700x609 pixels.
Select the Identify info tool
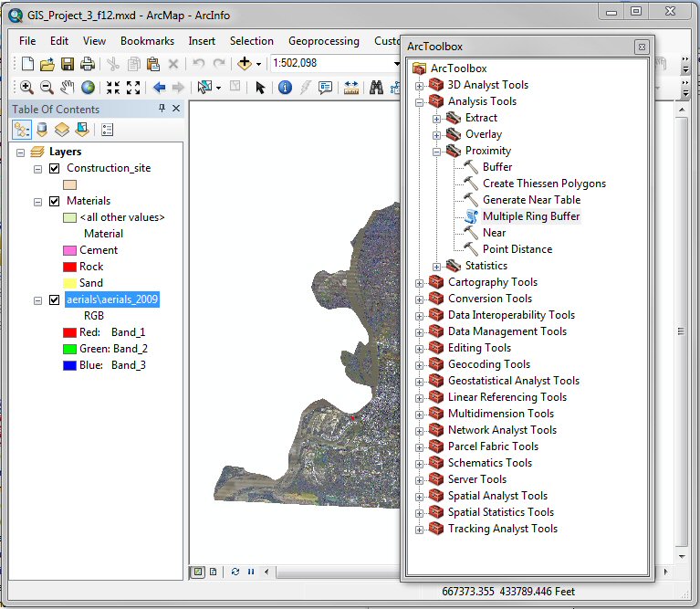(x=285, y=87)
